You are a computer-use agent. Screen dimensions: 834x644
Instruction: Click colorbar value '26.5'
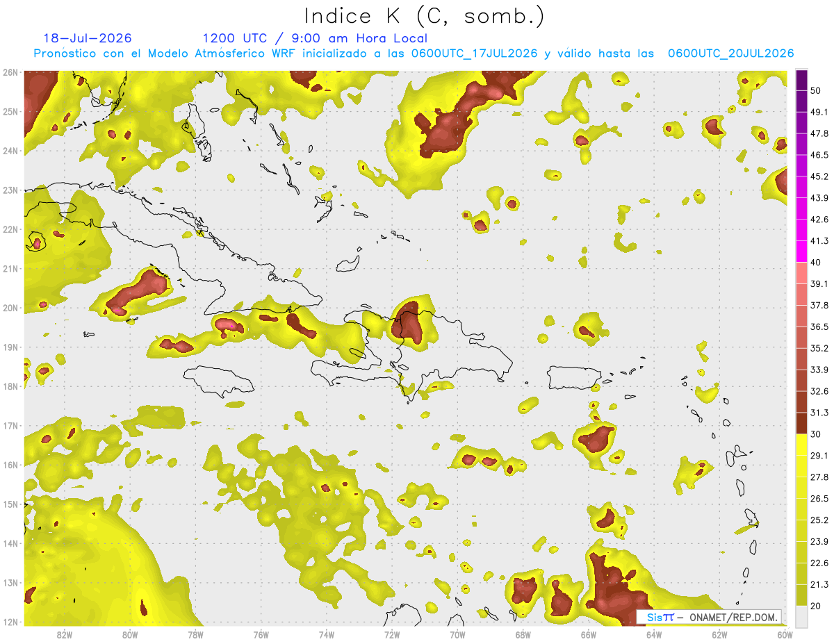click(x=820, y=499)
